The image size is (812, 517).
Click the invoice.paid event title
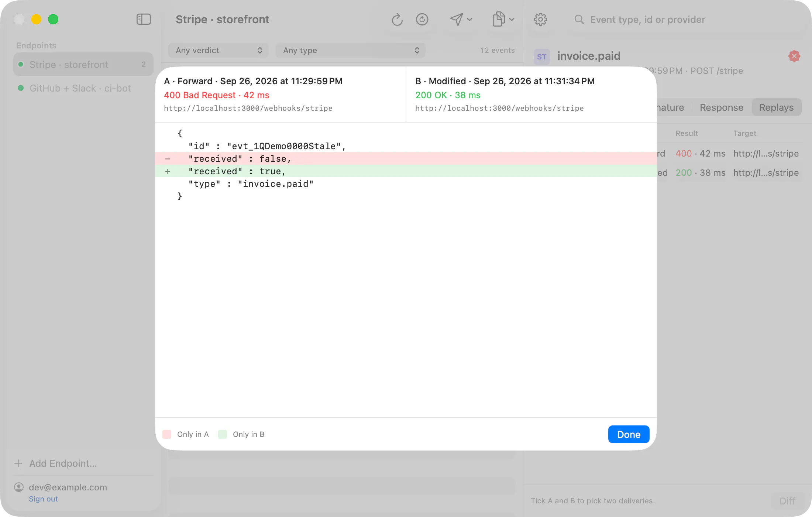coord(588,56)
